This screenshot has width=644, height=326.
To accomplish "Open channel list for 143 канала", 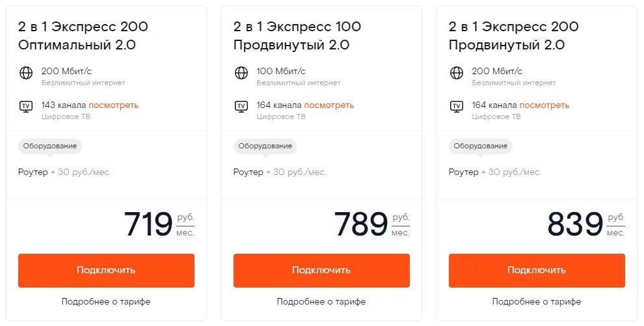I will 113,105.
